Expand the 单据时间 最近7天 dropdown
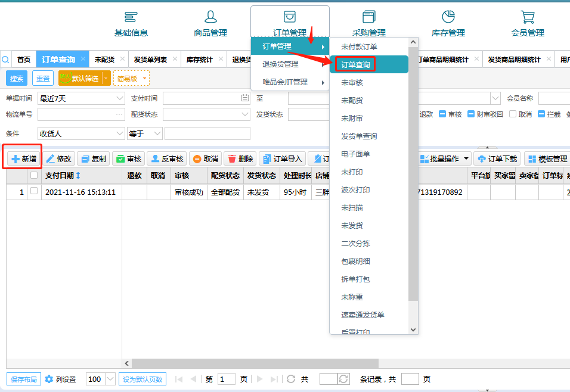570x392 pixels. 119,98
